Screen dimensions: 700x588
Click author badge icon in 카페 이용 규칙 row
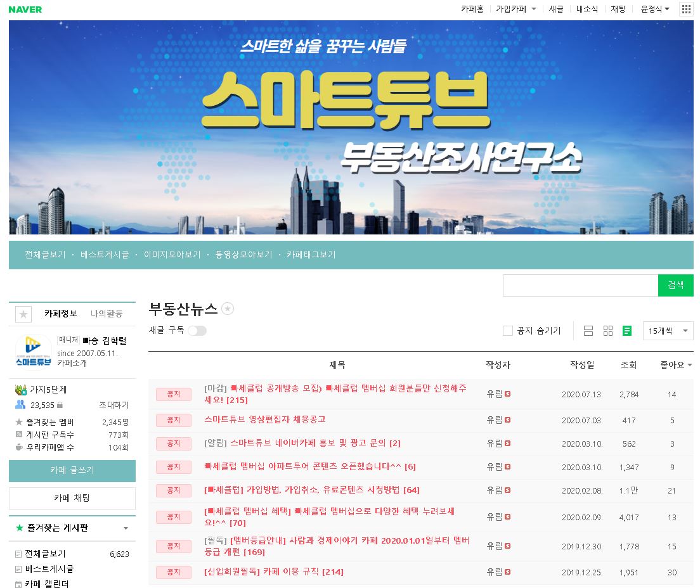pyautogui.click(x=508, y=572)
